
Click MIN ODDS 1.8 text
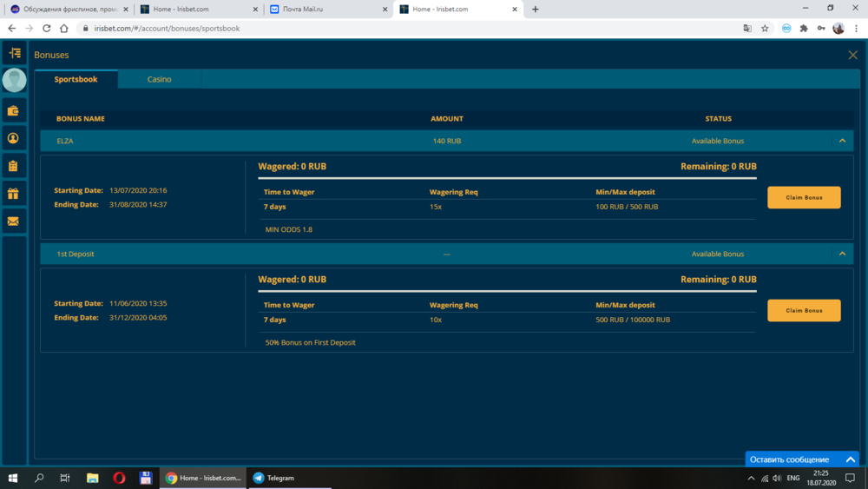pyautogui.click(x=288, y=229)
